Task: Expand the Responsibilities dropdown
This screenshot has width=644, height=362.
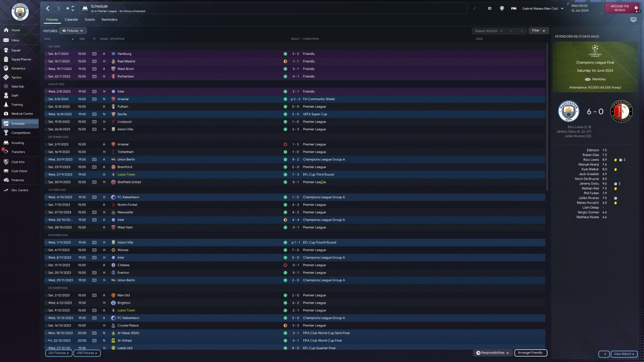Action: coord(493,353)
